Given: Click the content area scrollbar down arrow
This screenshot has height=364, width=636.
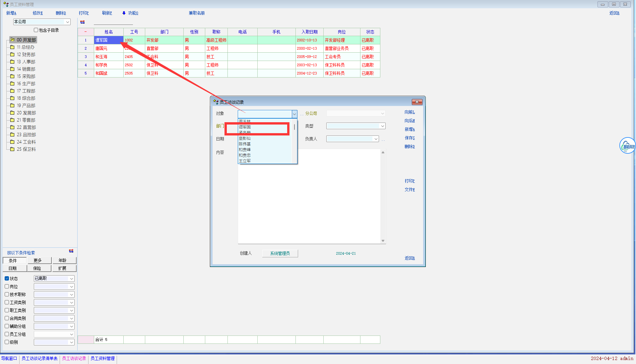Looking at the screenshot, I should tap(383, 241).
